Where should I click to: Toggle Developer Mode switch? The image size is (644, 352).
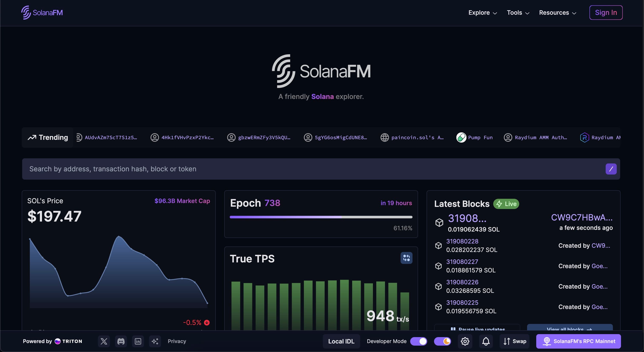coord(418,341)
